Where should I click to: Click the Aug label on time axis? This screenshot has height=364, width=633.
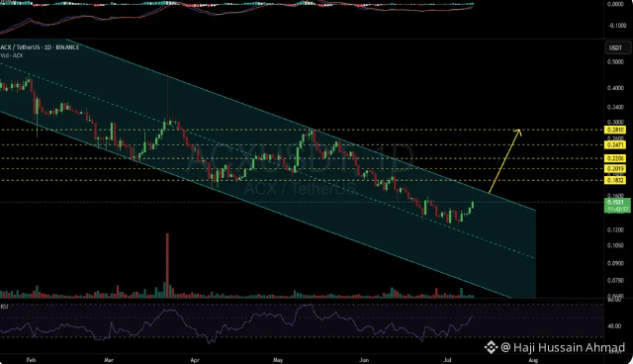pos(533,360)
